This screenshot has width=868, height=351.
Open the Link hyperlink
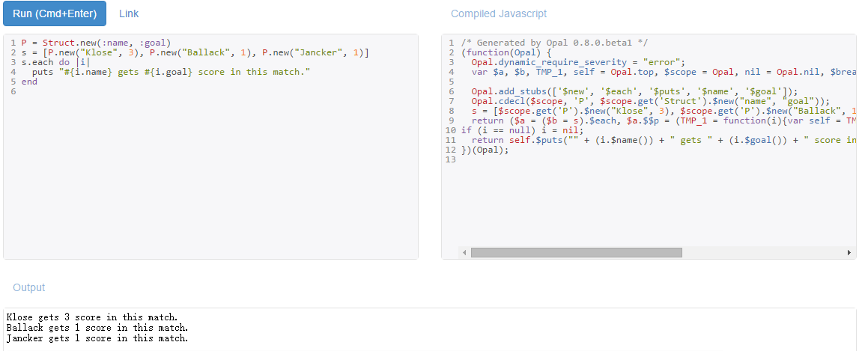point(129,13)
